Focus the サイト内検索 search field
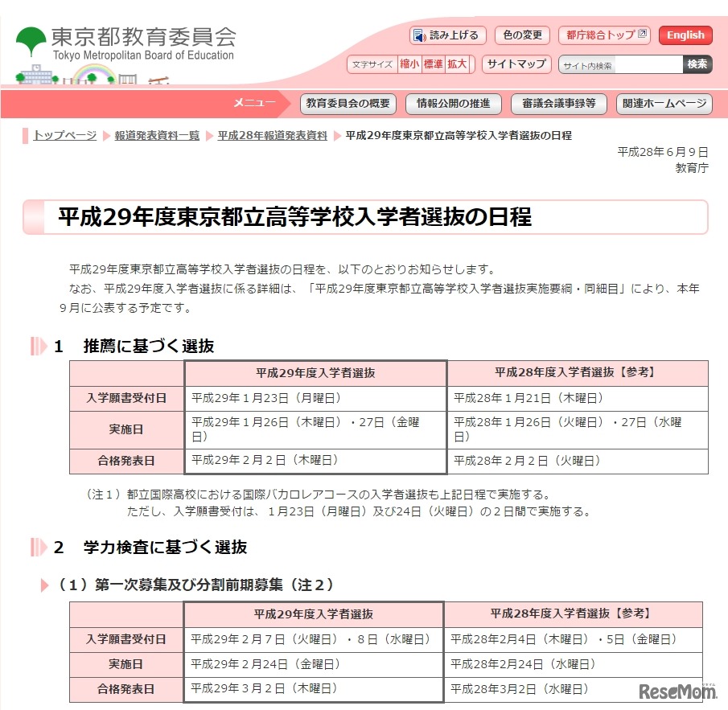The width and height of the screenshot is (728, 710). 621,65
